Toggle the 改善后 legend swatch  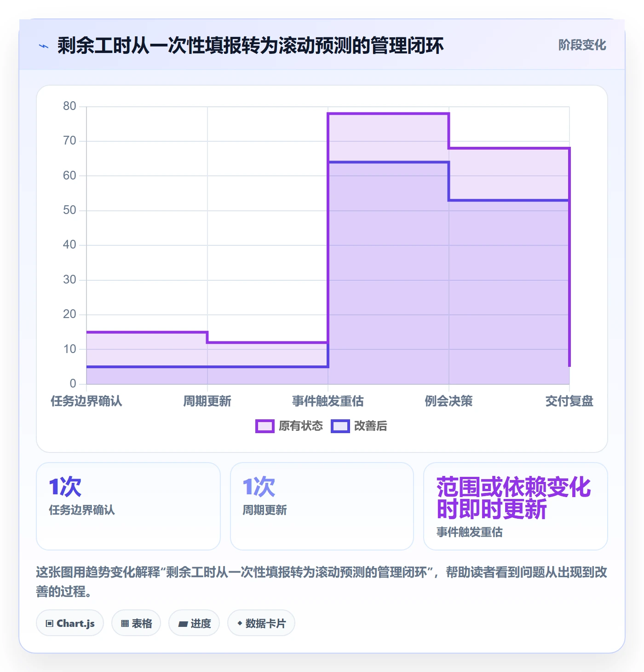(x=340, y=426)
